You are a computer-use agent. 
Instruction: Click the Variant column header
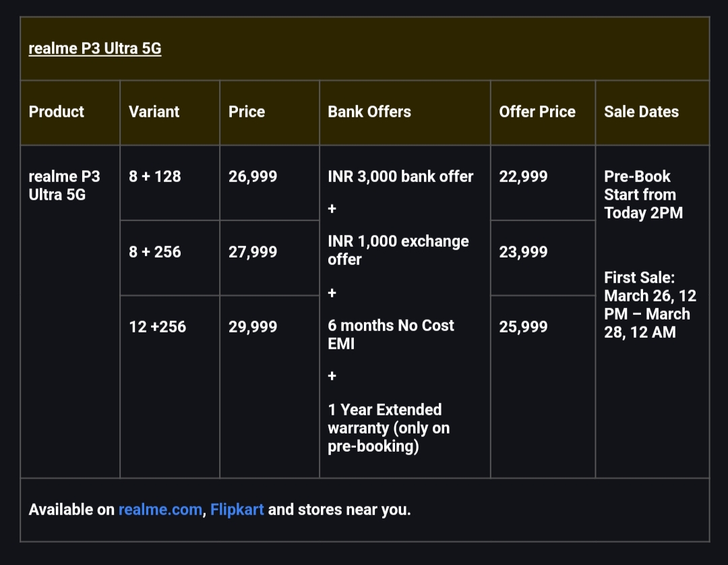pyautogui.click(x=154, y=112)
